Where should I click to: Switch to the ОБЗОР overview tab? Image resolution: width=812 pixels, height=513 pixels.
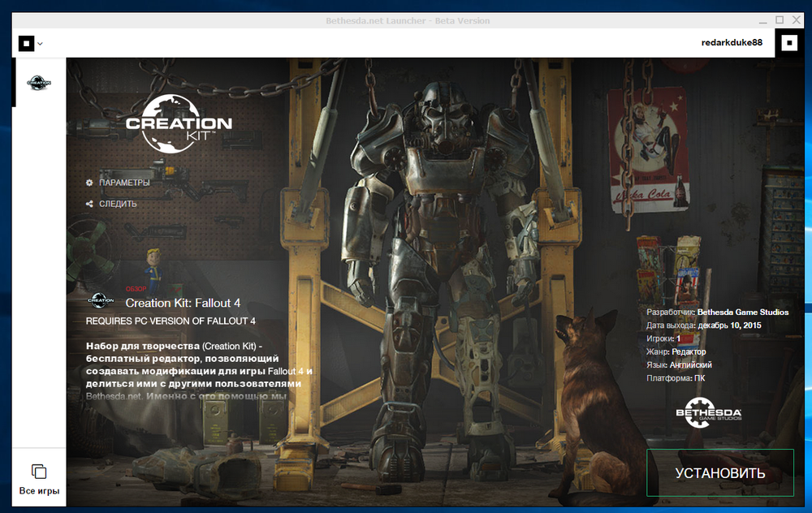coord(136,289)
